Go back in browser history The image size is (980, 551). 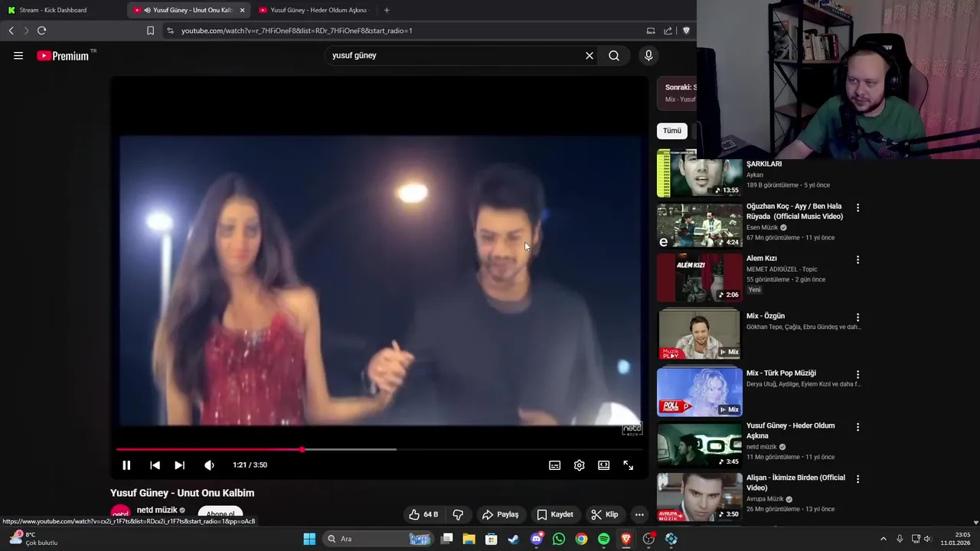(11, 31)
